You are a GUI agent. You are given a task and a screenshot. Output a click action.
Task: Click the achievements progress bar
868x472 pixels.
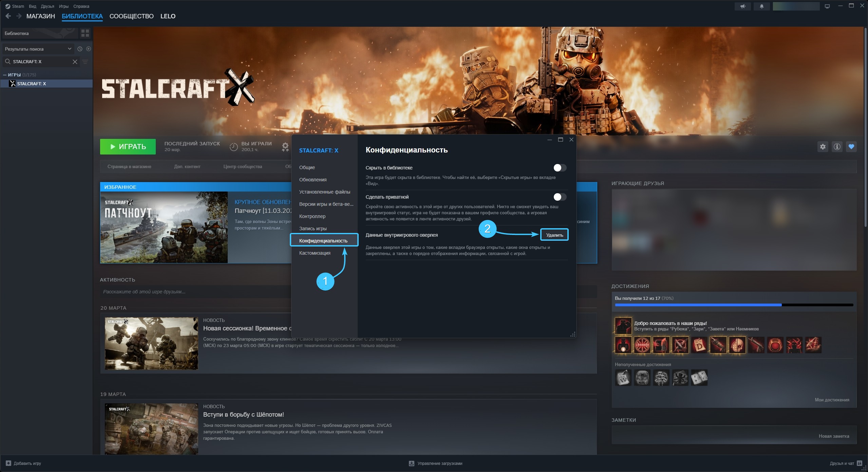coord(734,305)
